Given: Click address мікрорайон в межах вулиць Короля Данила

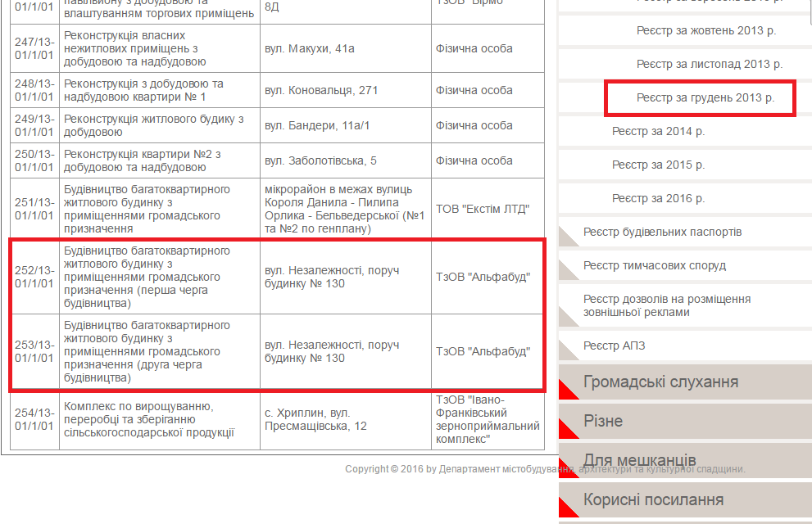Looking at the screenshot, I should point(344,209).
